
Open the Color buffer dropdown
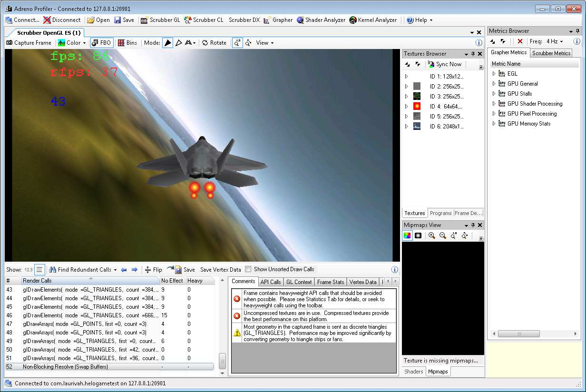tap(72, 43)
